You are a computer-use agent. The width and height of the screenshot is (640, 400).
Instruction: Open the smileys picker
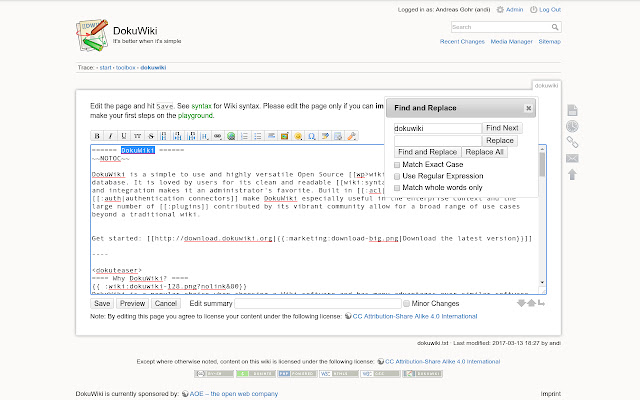298,136
